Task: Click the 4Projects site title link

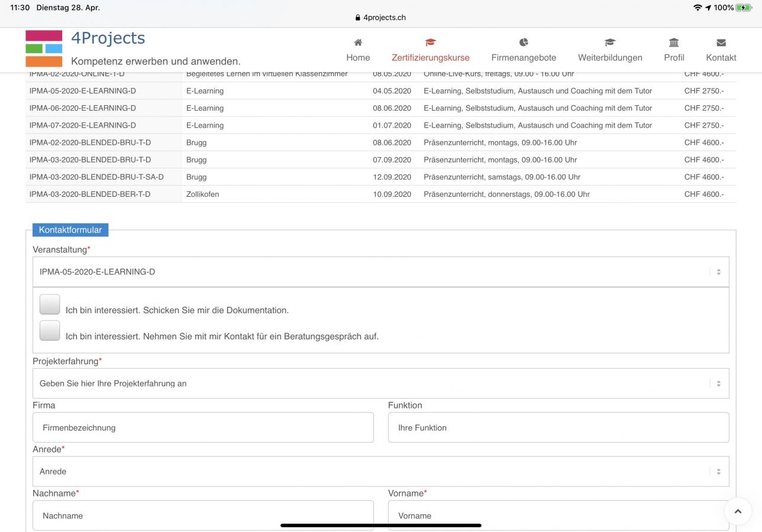Action: 108,38
